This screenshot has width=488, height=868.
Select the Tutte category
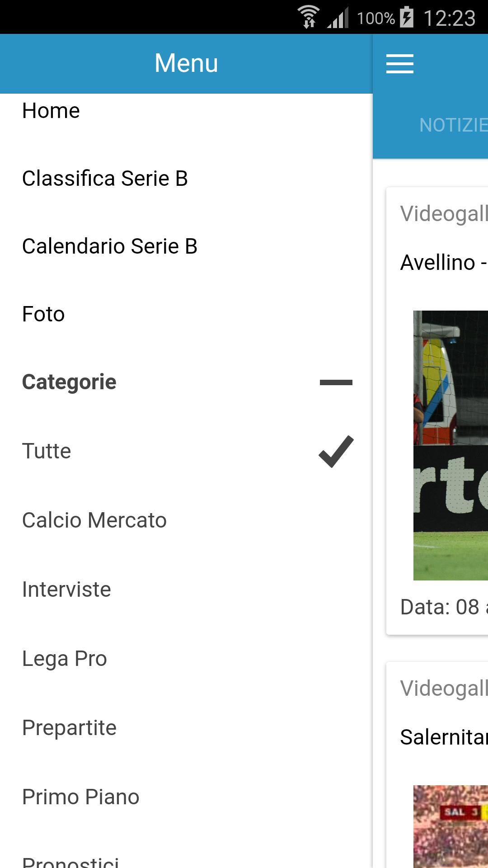[47, 451]
